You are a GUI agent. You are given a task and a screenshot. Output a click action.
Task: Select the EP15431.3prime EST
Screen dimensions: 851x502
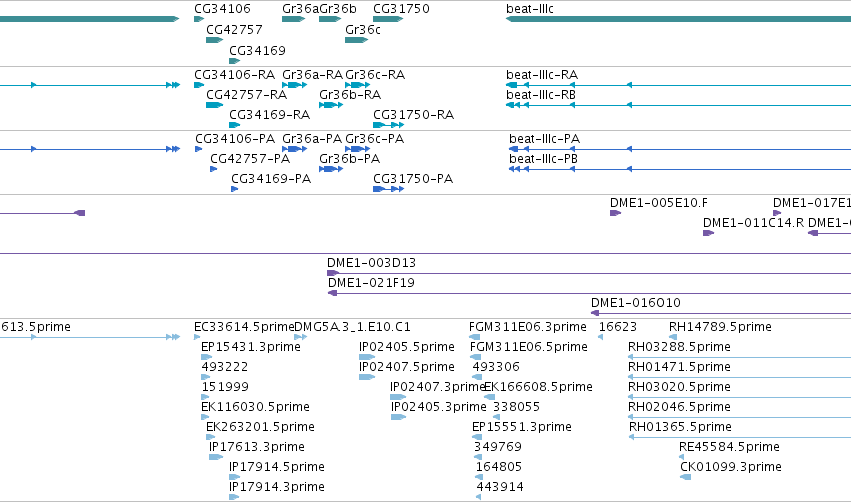point(206,357)
